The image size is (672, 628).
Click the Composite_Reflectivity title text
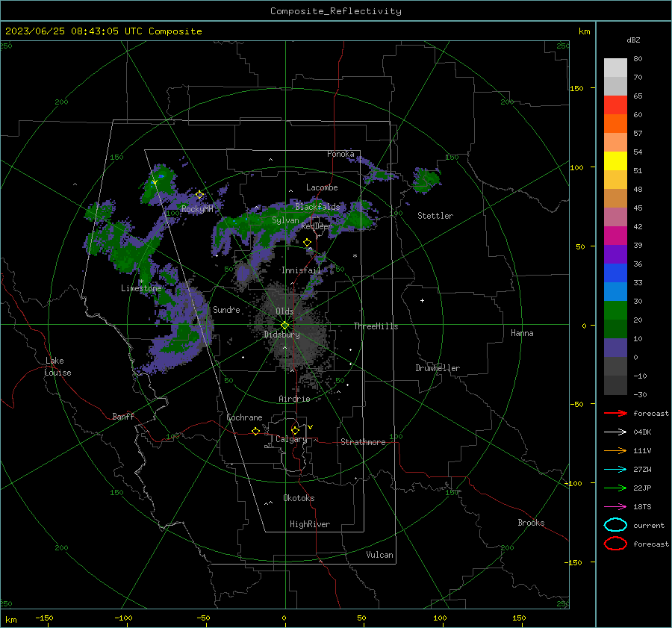(x=336, y=11)
